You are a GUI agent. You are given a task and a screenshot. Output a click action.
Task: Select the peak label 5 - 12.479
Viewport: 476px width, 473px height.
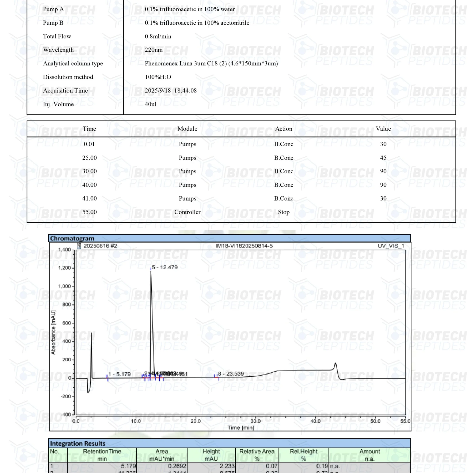[x=164, y=267]
